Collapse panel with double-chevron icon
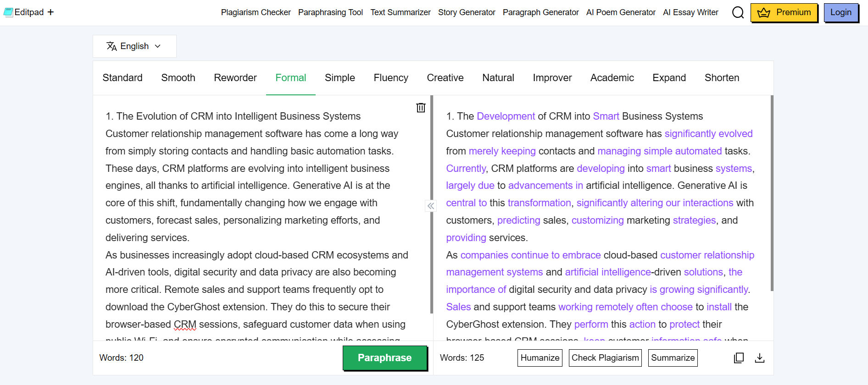This screenshot has height=385, width=868. point(430,206)
